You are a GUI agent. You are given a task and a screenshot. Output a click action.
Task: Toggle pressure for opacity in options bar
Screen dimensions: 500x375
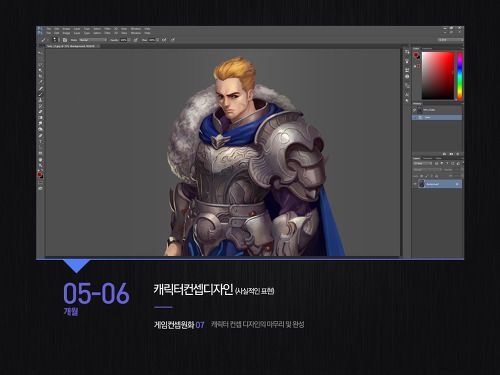point(135,40)
